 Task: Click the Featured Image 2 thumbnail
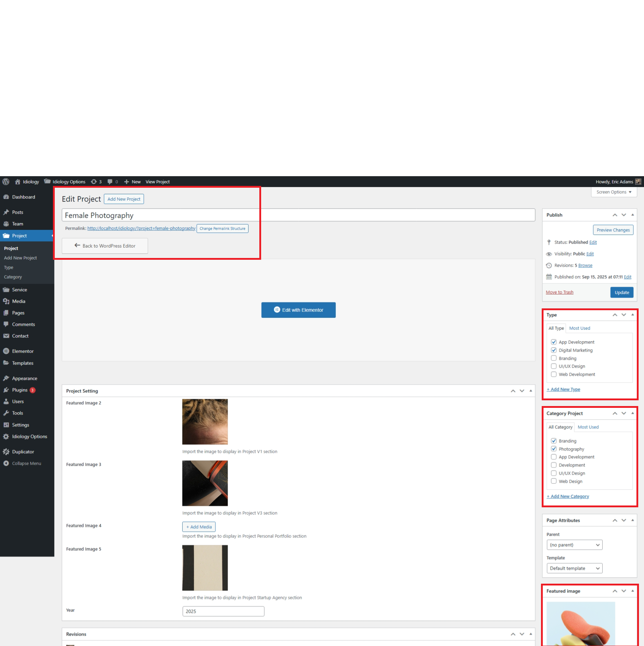pyautogui.click(x=205, y=422)
